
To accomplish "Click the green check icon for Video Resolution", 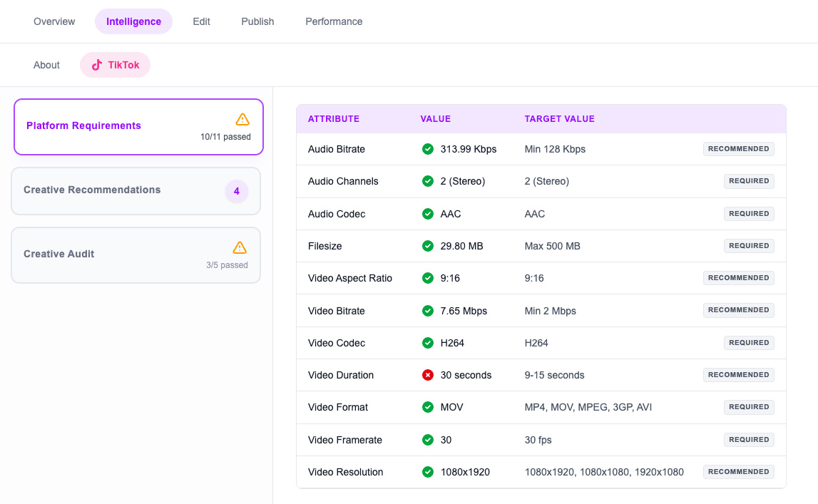I will [x=428, y=472].
